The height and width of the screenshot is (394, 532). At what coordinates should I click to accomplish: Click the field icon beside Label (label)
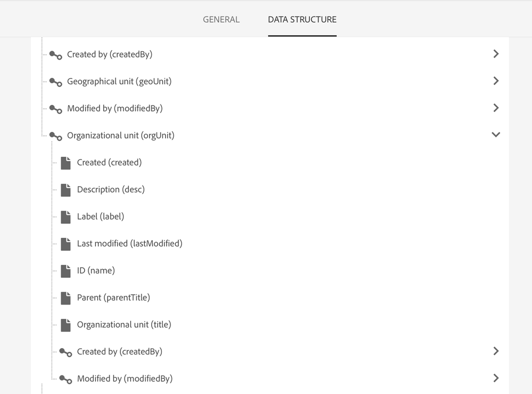65,216
